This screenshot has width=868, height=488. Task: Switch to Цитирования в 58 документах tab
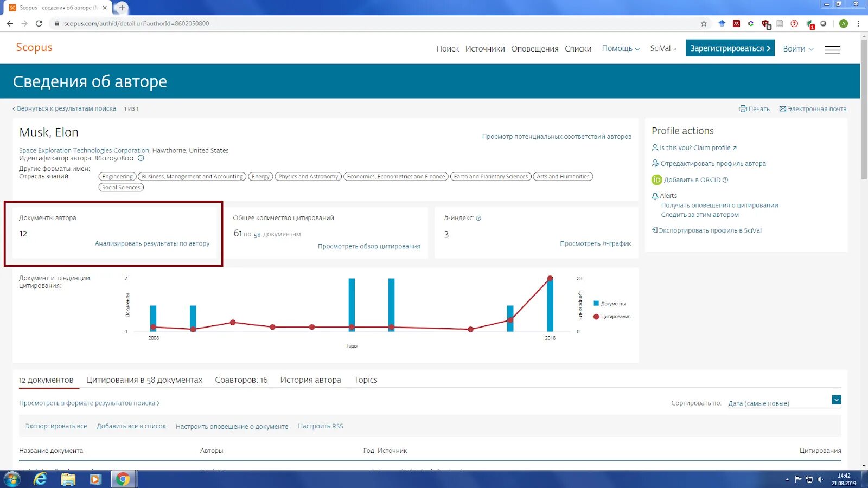[144, 380]
